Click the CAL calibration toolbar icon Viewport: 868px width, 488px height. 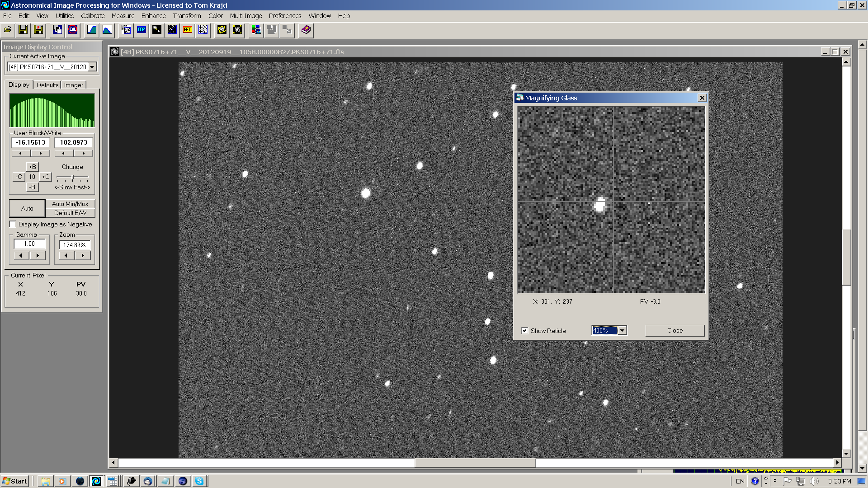[x=73, y=30]
